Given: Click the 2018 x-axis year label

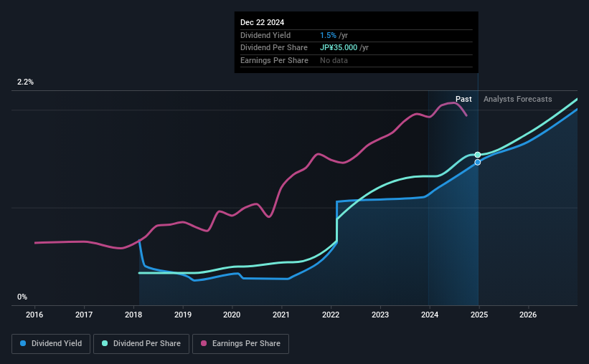Looking at the screenshot, I should click(x=133, y=315).
